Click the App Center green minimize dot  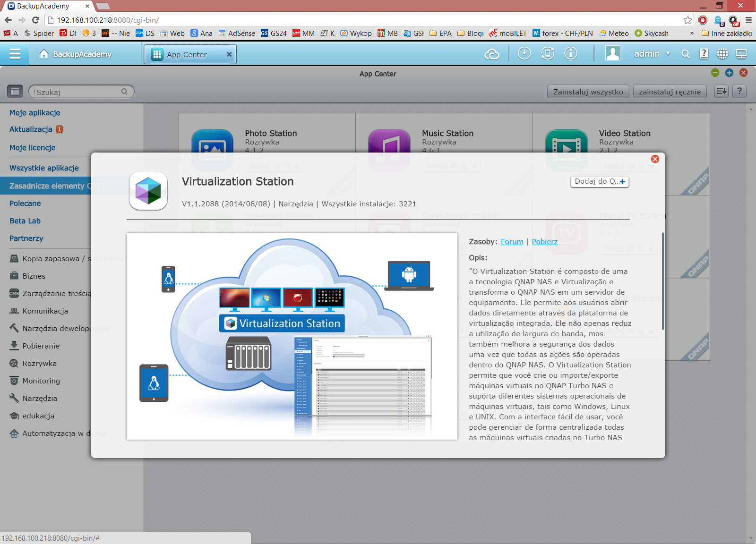[715, 73]
